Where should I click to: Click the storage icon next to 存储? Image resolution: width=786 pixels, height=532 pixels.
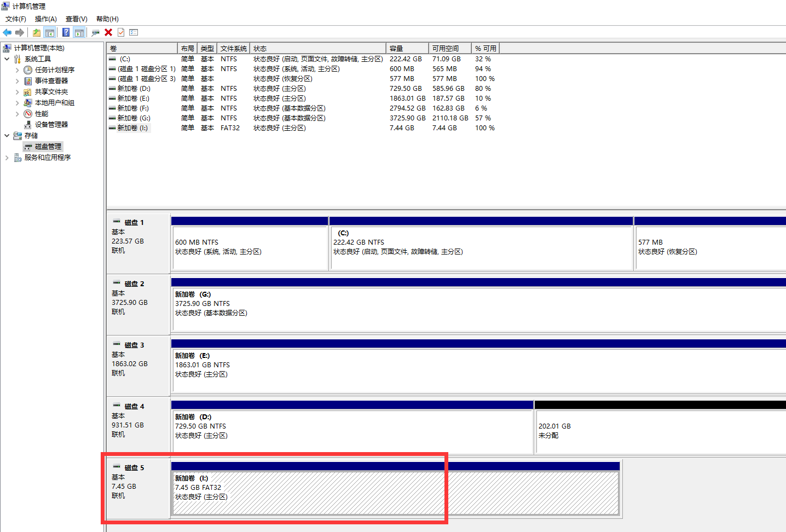18,136
